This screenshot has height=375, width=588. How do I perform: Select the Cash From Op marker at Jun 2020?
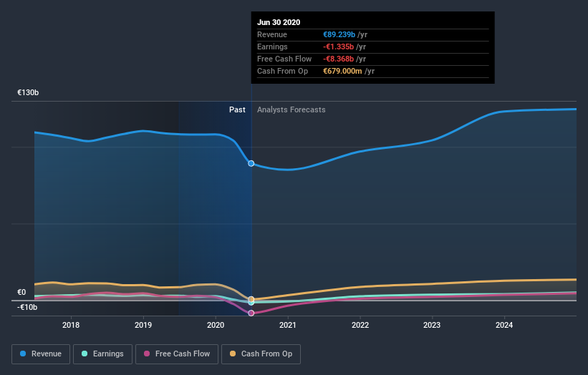[251, 299]
